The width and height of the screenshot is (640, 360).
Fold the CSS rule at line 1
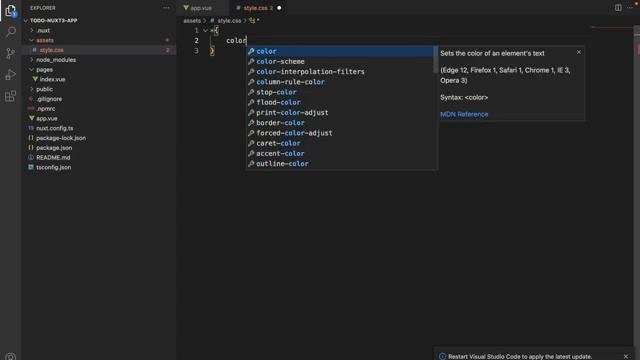coord(205,31)
